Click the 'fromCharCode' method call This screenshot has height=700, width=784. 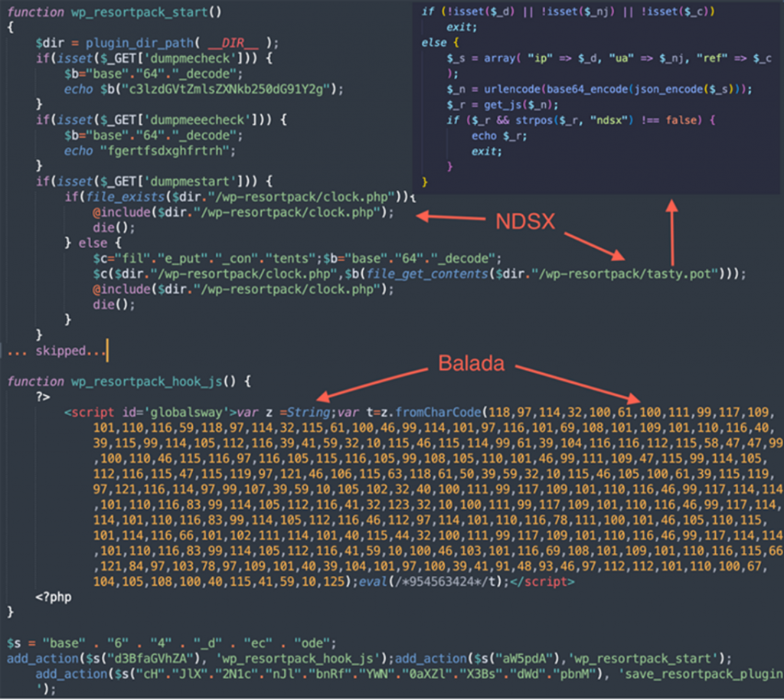click(x=438, y=413)
